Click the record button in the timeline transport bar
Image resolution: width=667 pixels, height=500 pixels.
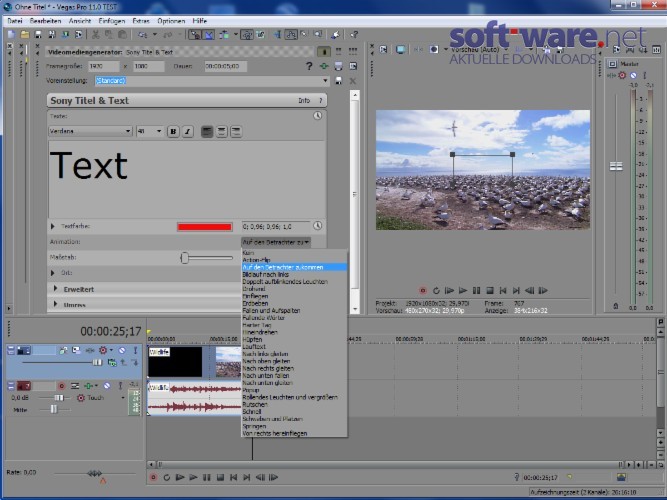tap(154, 477)
